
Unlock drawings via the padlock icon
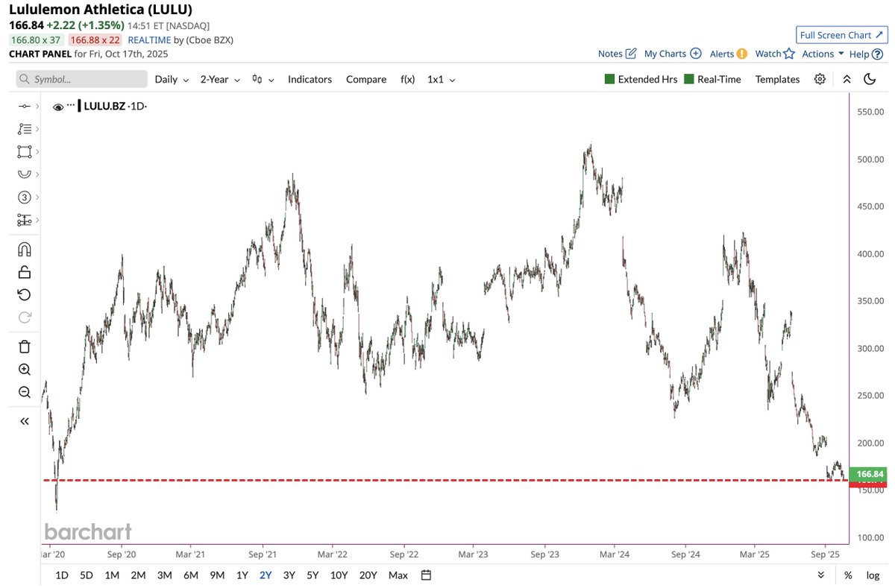click(x=24, y=271)
